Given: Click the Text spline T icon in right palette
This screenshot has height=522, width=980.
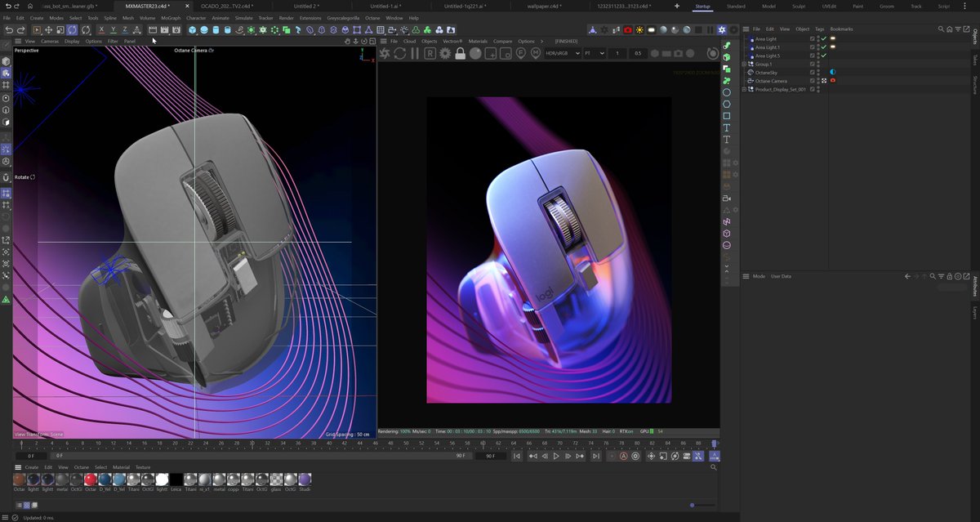Looking at the screenshot, I should pos(727,128).
